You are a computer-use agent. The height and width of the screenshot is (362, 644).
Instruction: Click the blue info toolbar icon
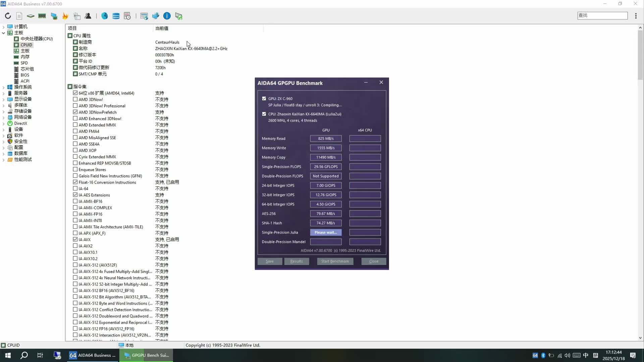pos(167,16)
